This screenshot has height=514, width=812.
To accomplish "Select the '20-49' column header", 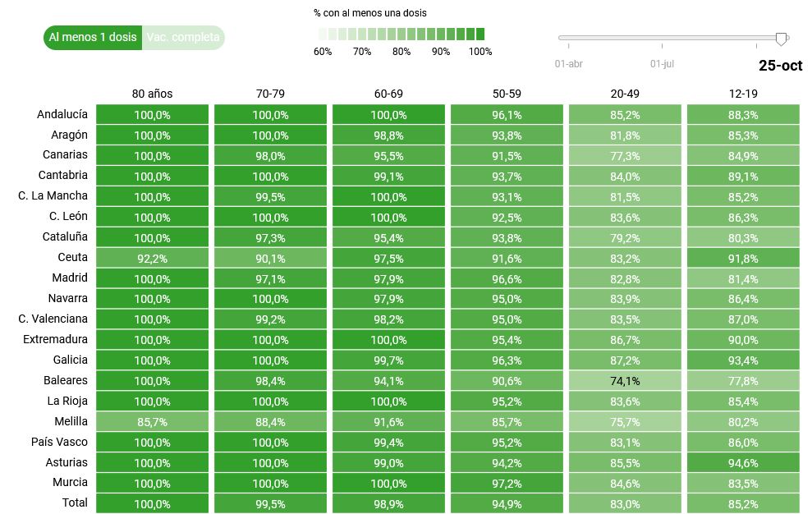I will [625, 94].
